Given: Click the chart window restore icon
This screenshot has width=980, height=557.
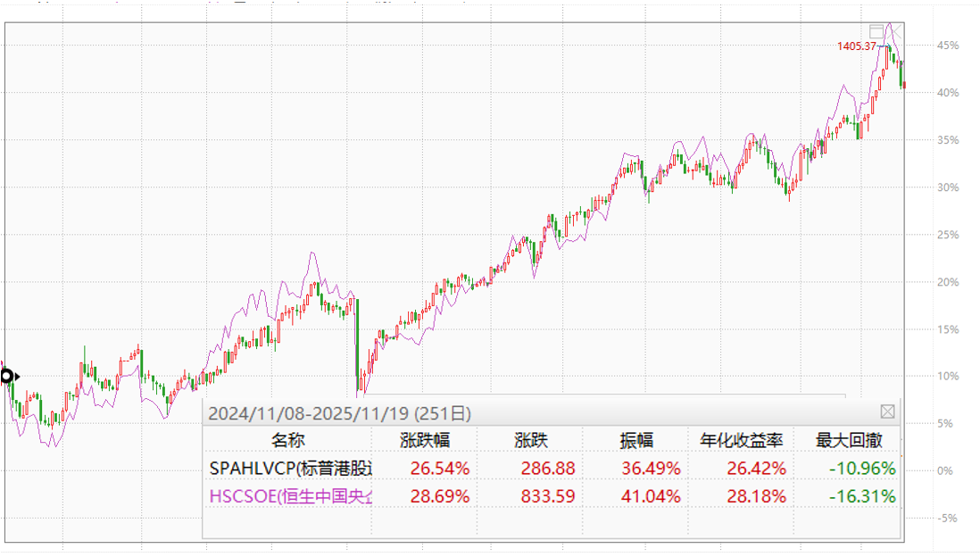Looking at the screenshot, I should point(876,31).
